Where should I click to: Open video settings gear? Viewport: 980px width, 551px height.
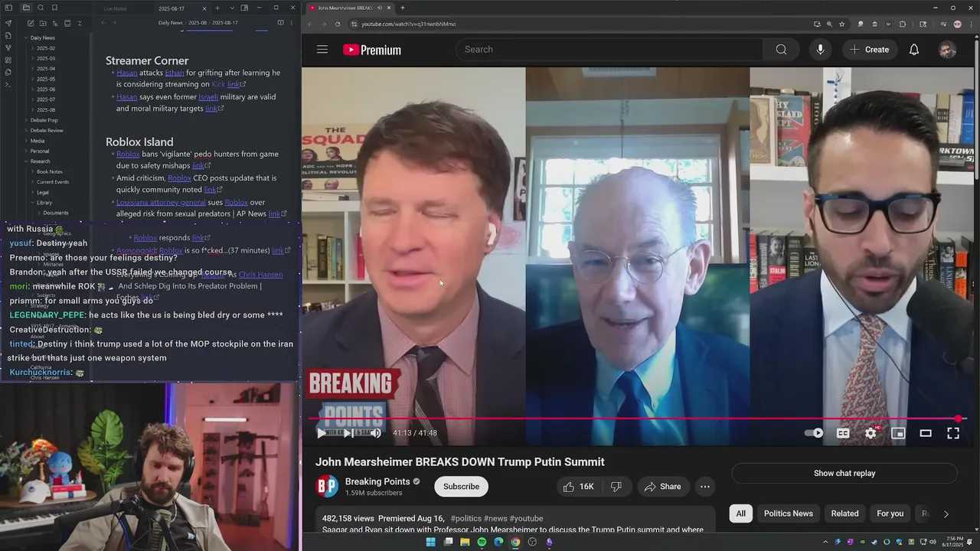click(x=871, y=433)
